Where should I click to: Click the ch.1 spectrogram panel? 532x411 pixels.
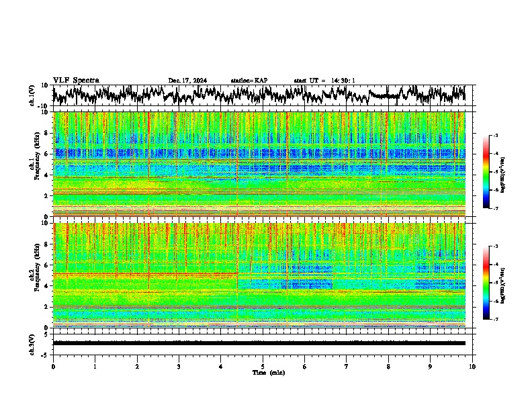click(259, 164)
